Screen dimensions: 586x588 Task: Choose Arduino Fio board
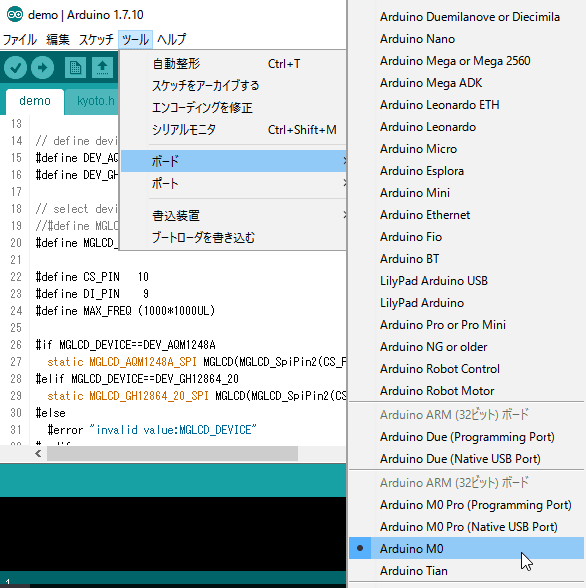coord(466,237)
